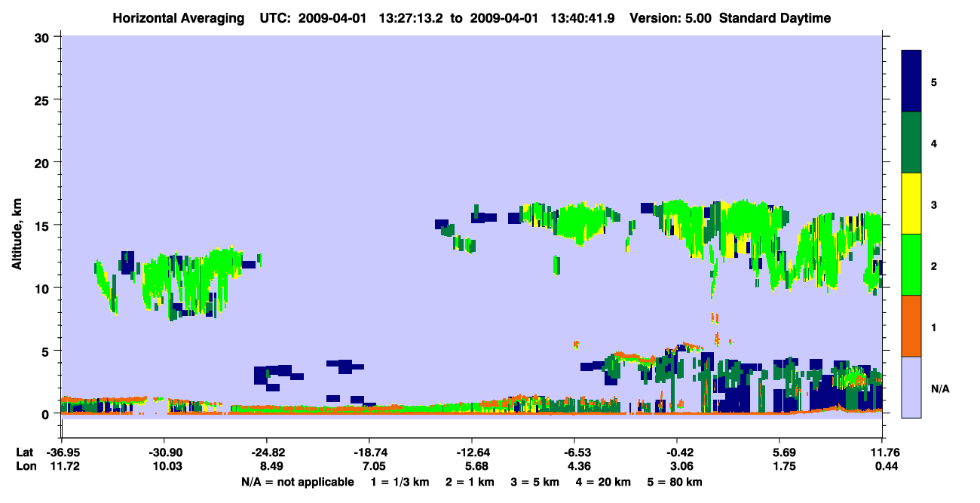Click '3 = 5 km' legend text
This screenshot has width=980, height=503.
pos(537,482)
